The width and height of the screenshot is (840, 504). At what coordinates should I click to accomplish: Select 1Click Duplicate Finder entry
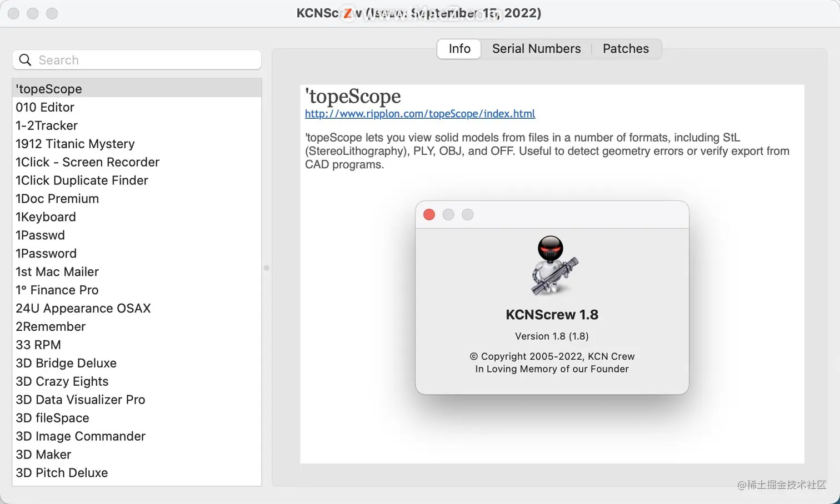pyautogui.click(x=137, y=180)
